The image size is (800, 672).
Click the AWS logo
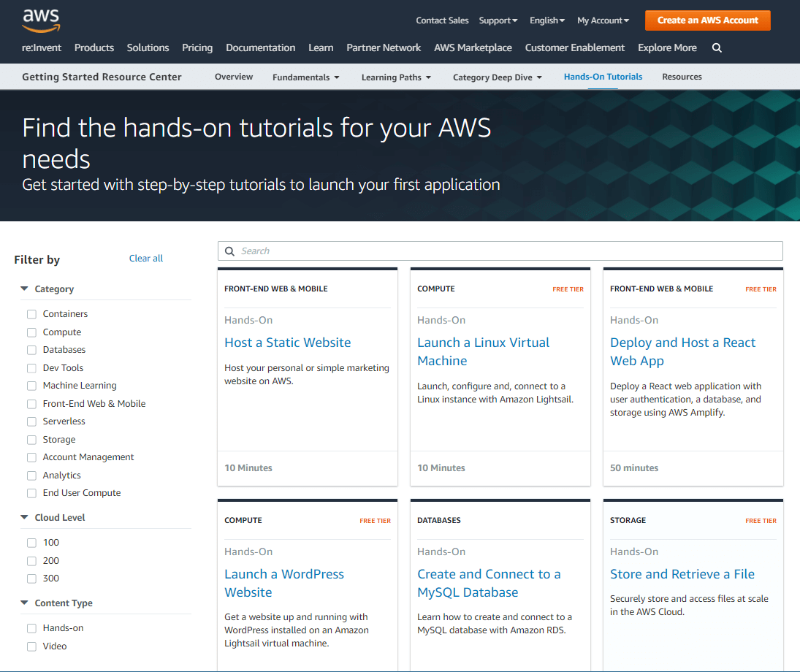41,20
